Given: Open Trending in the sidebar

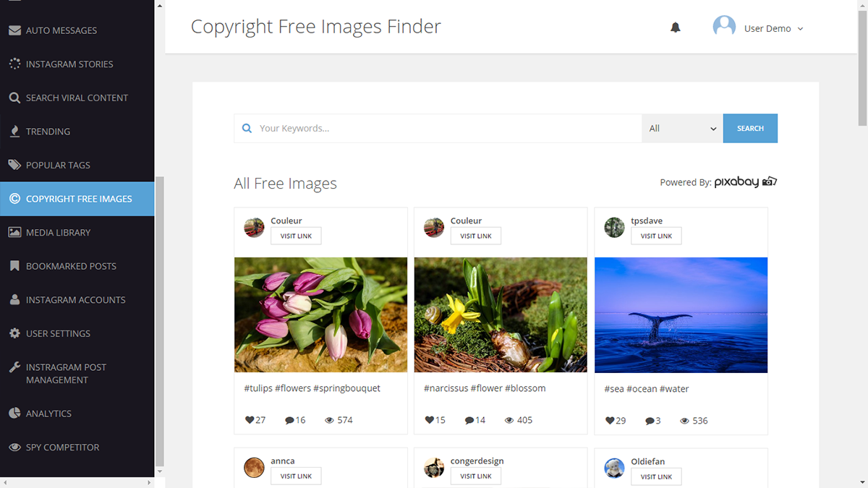Looking at the screenshot, I should coord(48,132).
